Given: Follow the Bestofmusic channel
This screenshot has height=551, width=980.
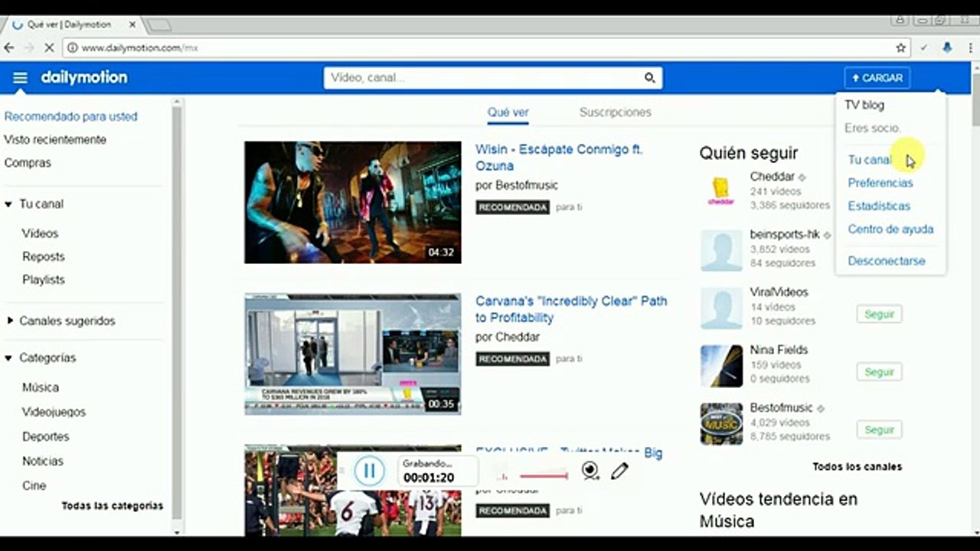Looking at the screenshot, I should click(879, 430).
